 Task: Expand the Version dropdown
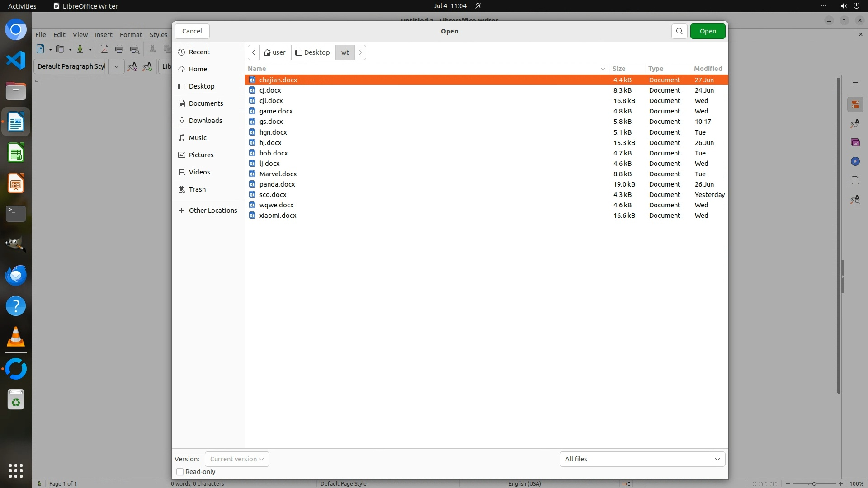(x=237, y=459)
